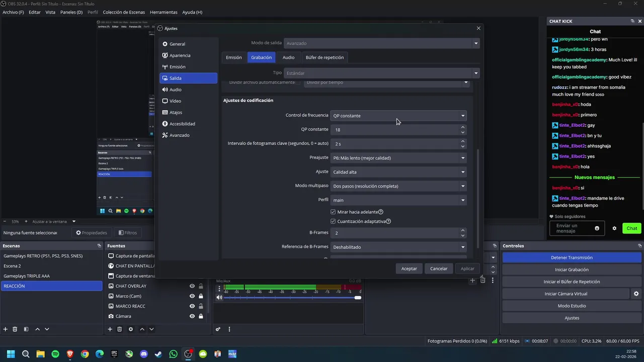Float the Escenas dock panel
This screenshot has width=644, height=362.
tap(99, 246)
